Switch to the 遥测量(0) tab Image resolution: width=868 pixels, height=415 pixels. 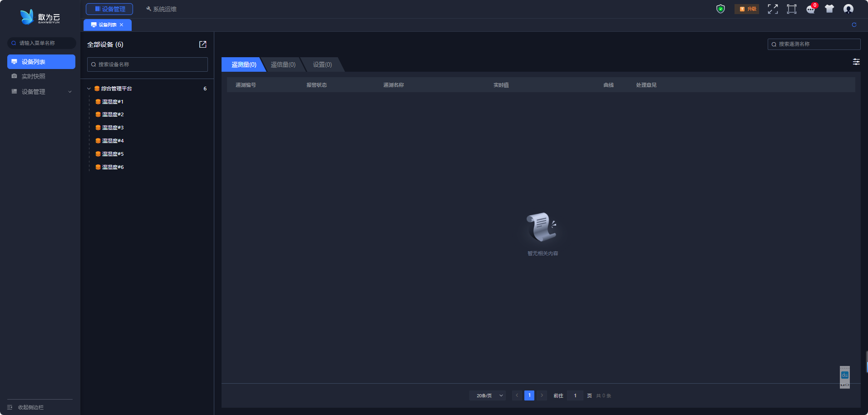point(244,64)
